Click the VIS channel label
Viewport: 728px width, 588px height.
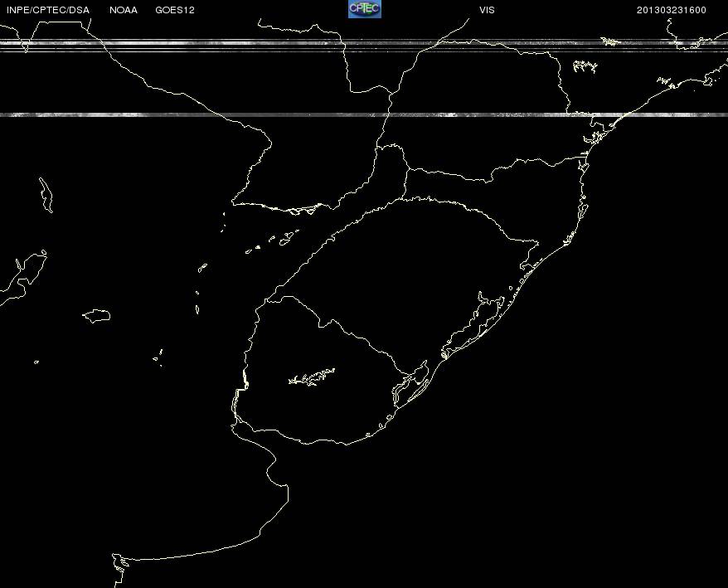click(x=487, y=10)
